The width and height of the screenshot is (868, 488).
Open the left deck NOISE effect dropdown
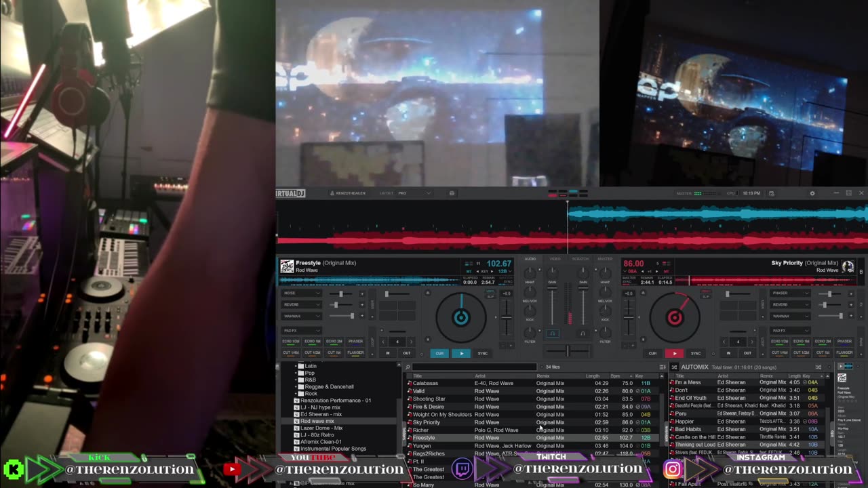tap(302, 293)
